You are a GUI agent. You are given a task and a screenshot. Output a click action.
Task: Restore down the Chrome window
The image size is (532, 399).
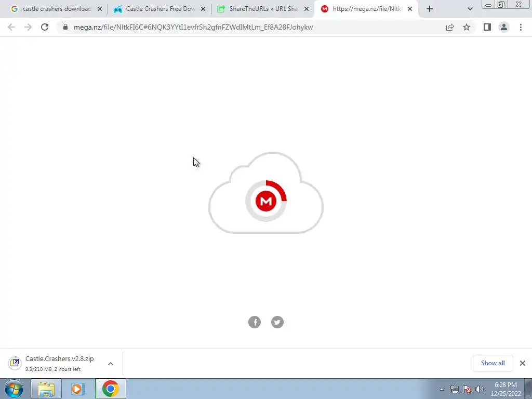click(x=501, y=5)
